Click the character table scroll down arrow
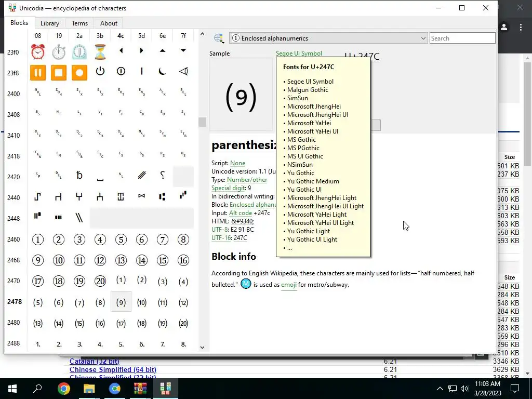Viewport: 532px width, 399px height. pos(202,348)
